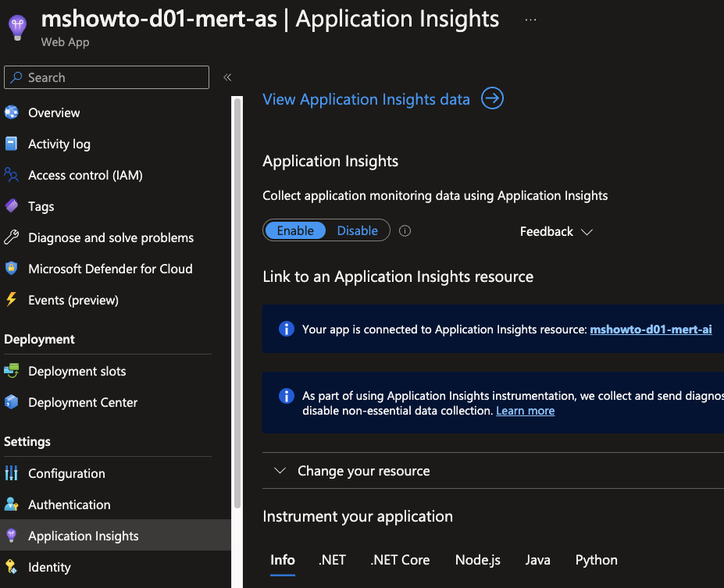
Task: Click the sidebar Application Insights bulb icon
Action: [12, 536]
